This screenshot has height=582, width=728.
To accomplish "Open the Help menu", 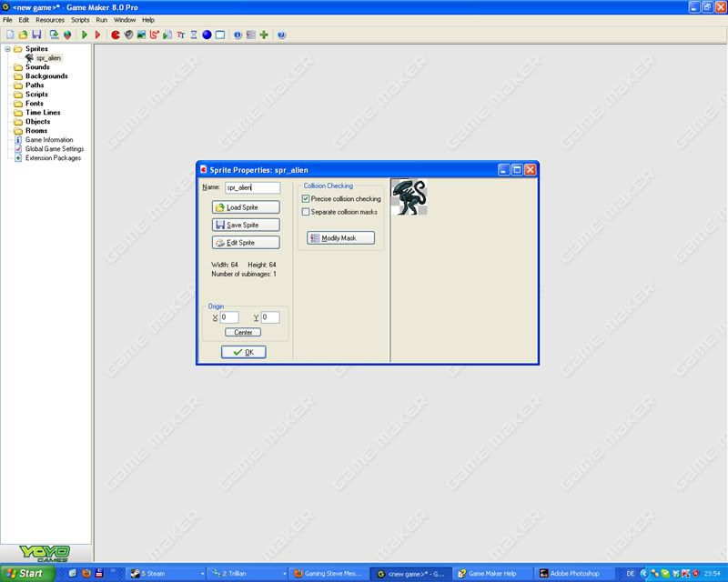I will 148,20.
